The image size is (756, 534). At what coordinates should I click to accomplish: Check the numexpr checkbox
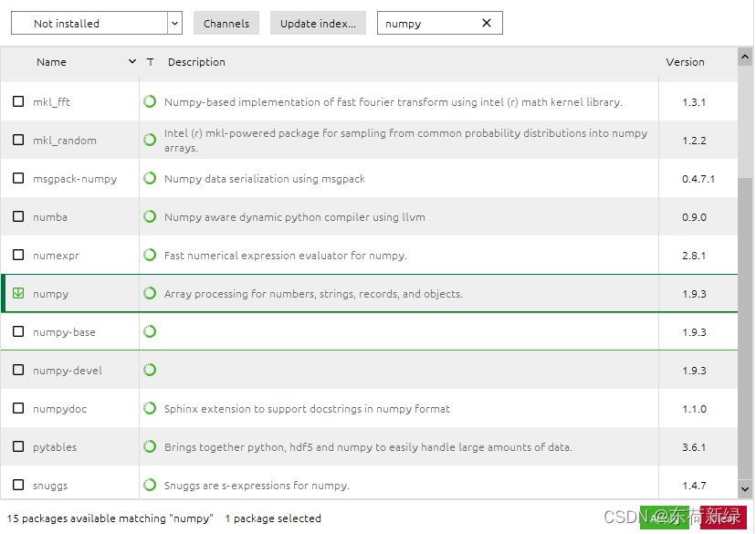point(18,255)
